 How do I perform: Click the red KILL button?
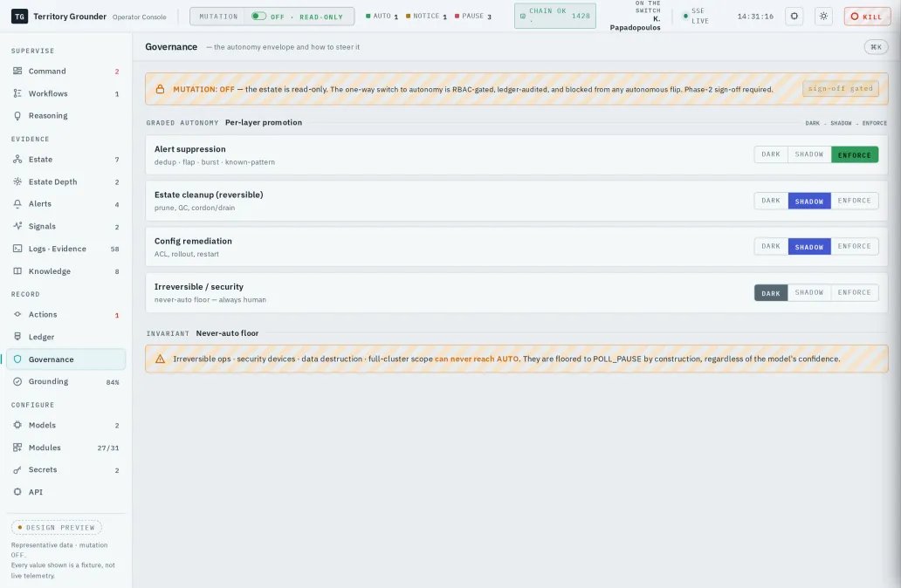[x=867, y=16]
